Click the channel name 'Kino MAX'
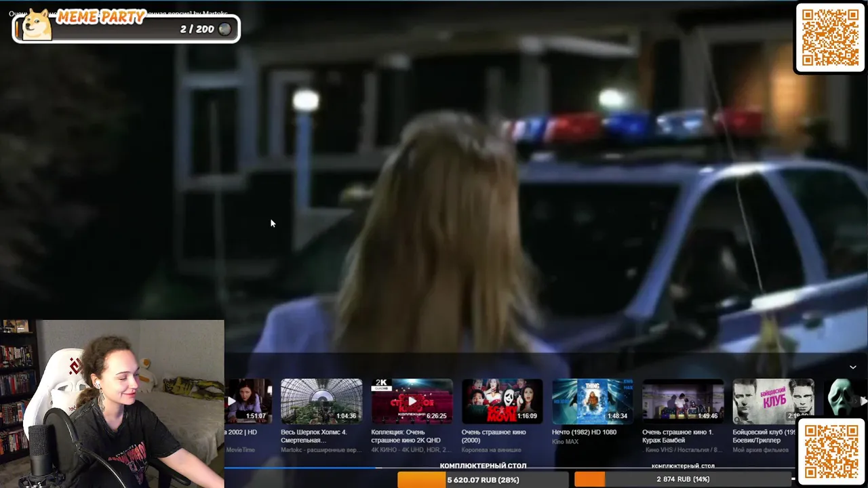The height and width of the screenshot is (488, 868). click(x=565, y=442)
